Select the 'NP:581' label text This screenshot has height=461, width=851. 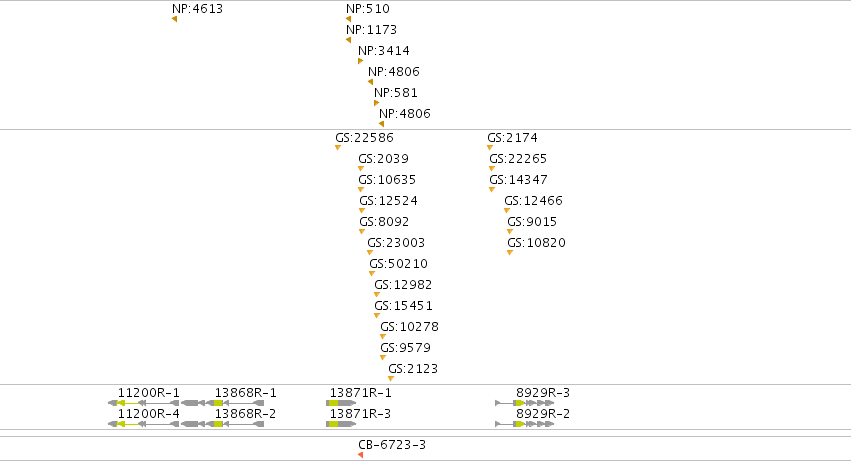pyautogui.click(x=396, y=93)
